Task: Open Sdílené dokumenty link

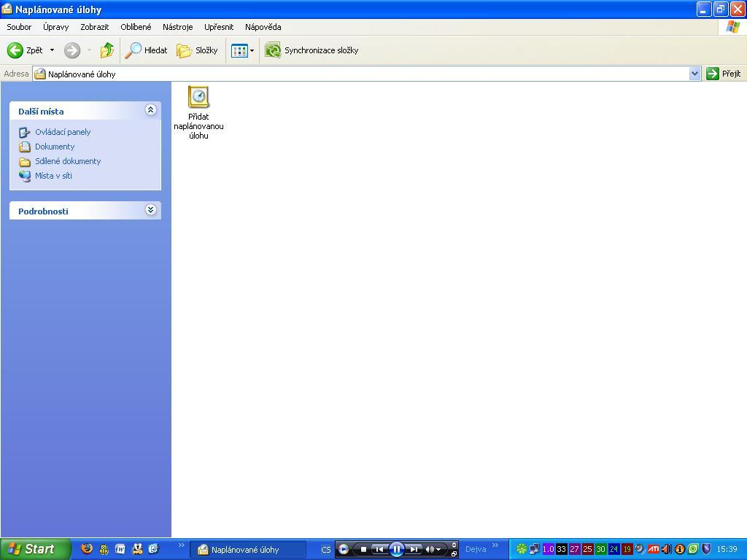Action: [x=68, y=161]
